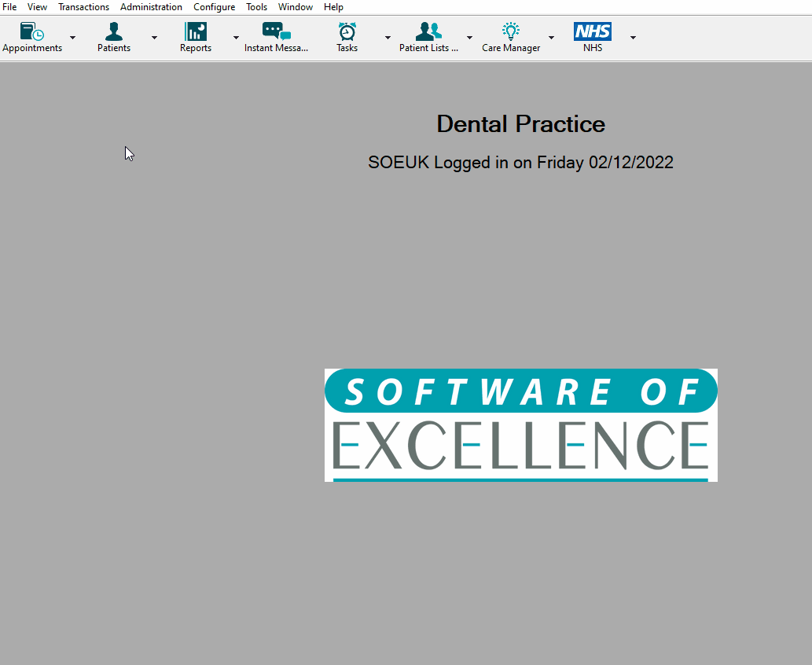Viewport: 812px width, 665px height.
Task: Expand the Patients dropdown arrow
Action: [154, 37]
